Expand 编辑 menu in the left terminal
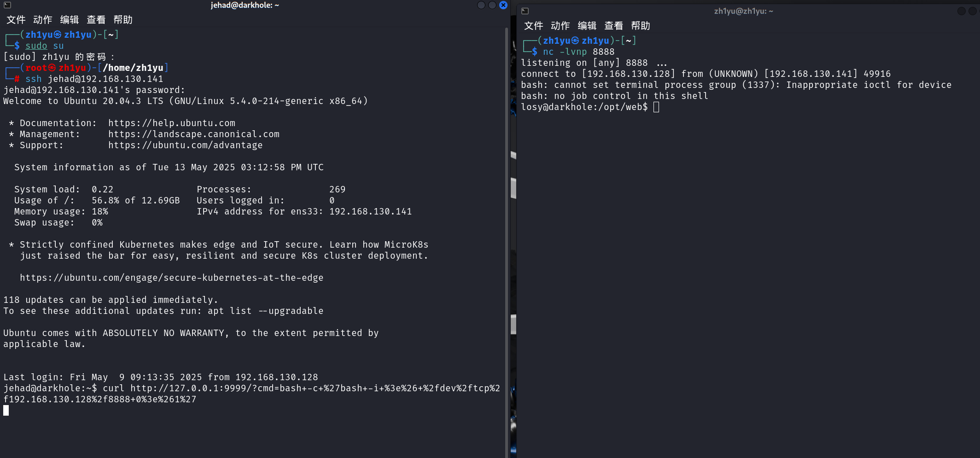 pos(70,20)
